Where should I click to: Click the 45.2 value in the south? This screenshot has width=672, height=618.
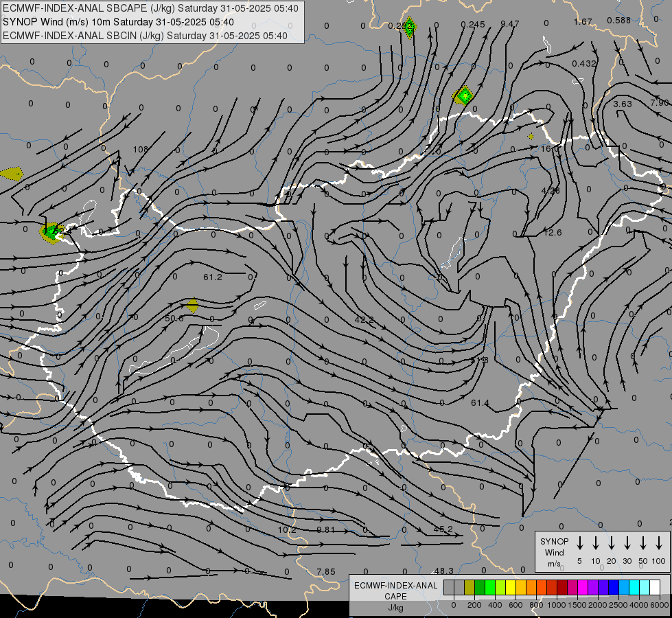pyautogui.click(x=443, y=529)
